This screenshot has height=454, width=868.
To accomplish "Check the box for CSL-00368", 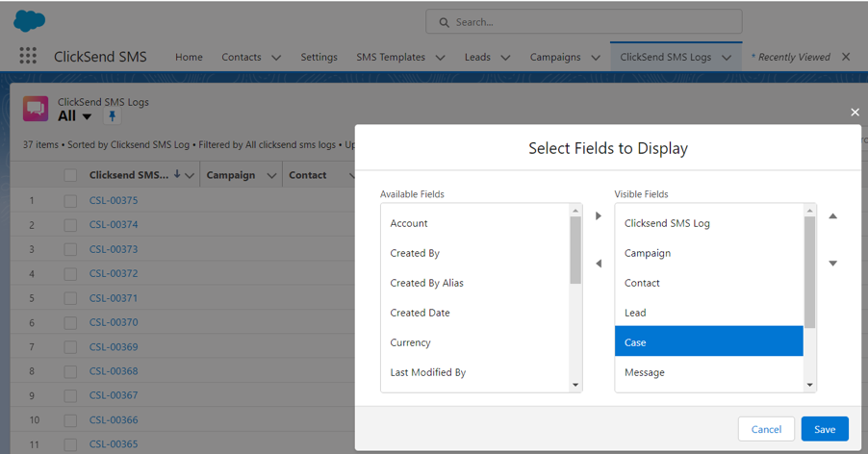I will pos(70,371).
